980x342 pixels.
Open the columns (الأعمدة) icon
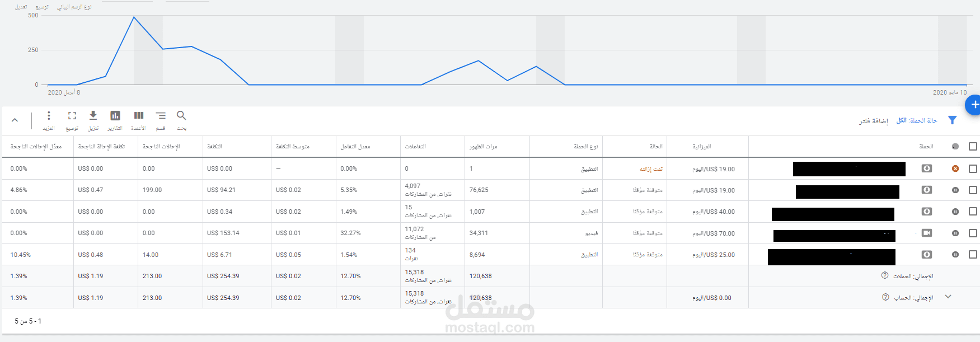138,116
